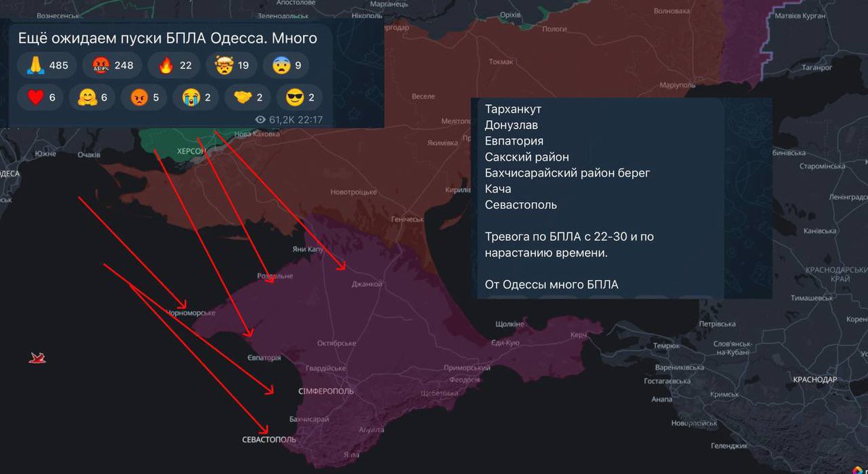Click 'Севастополь' in the list panel
868x474 pixels.
point(521,205)
